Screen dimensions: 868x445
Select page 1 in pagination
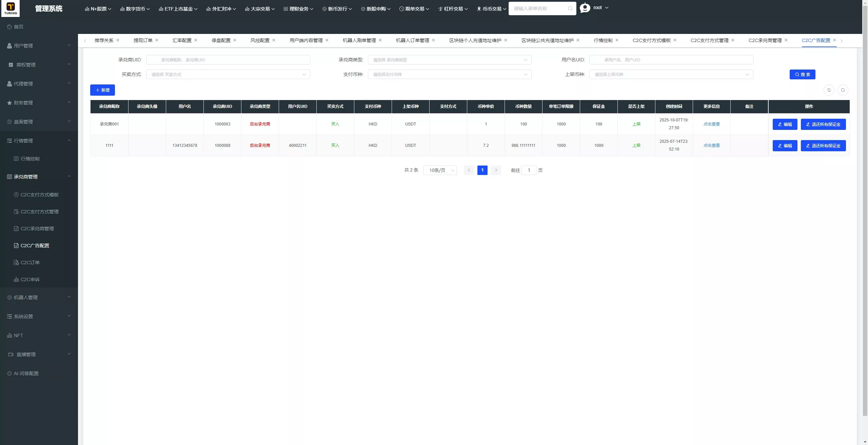pos(482,170)
